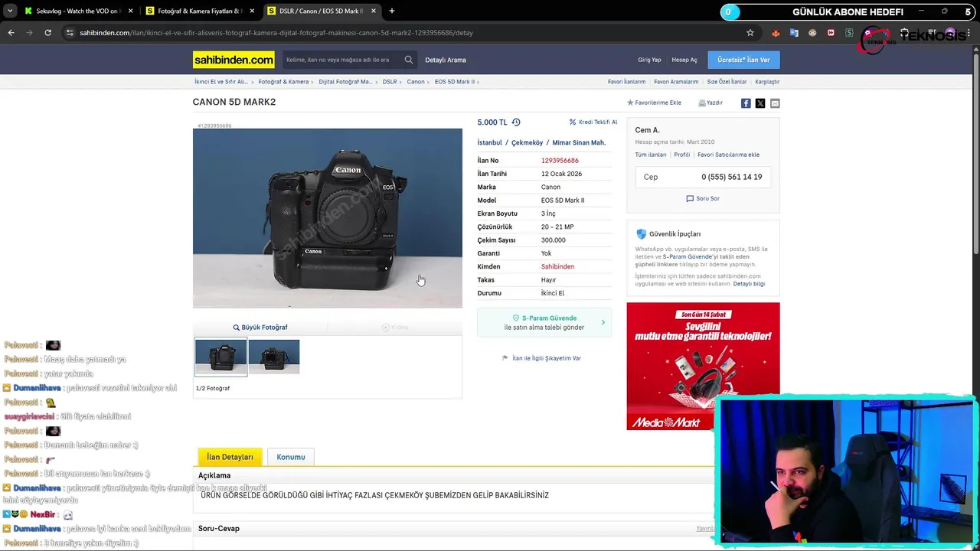Image resolution: width=980 pixels, height=551 pixels.
Task: Open the fox browser extension
Action: pos(776,33)
